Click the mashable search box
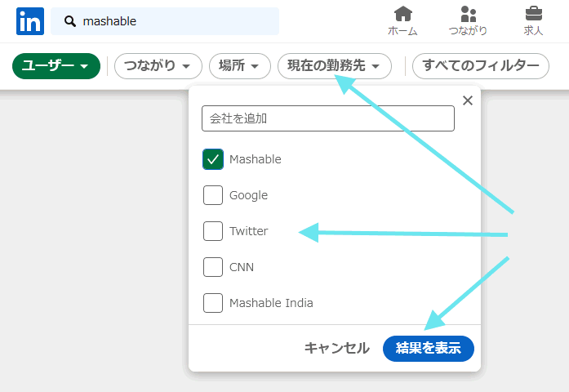This screenshot has width=569, height=392. (165, 21)
